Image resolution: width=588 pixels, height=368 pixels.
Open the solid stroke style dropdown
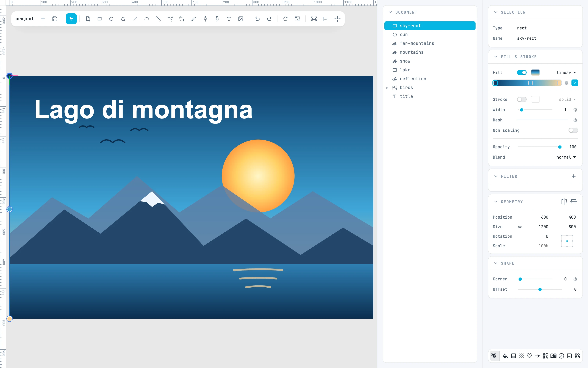[x=567, y=99]
